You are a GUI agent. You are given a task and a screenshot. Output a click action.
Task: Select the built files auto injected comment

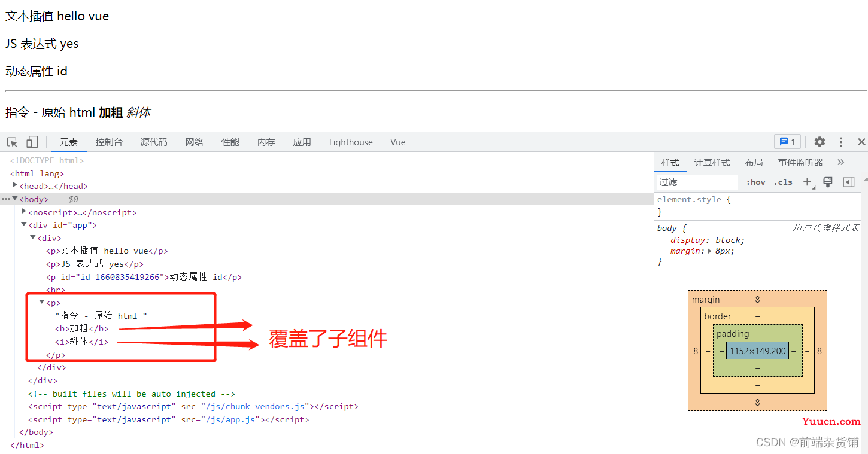[132, 394]
